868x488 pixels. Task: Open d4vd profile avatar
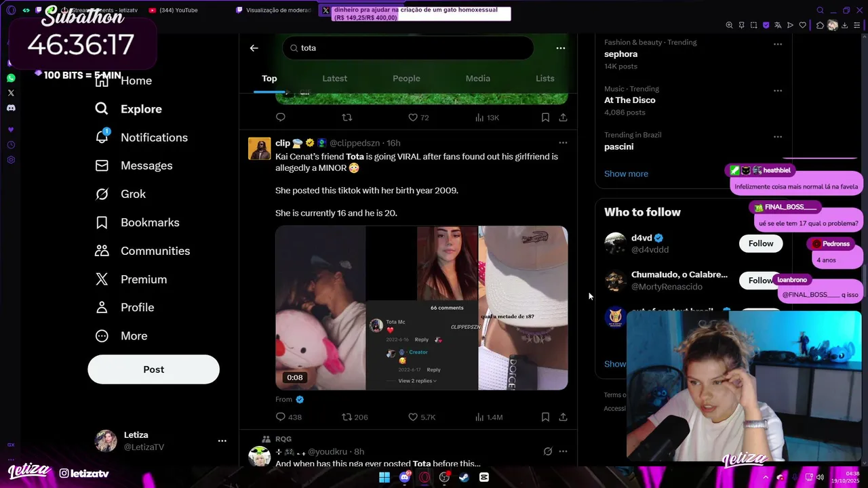click(x=615, y=243)
